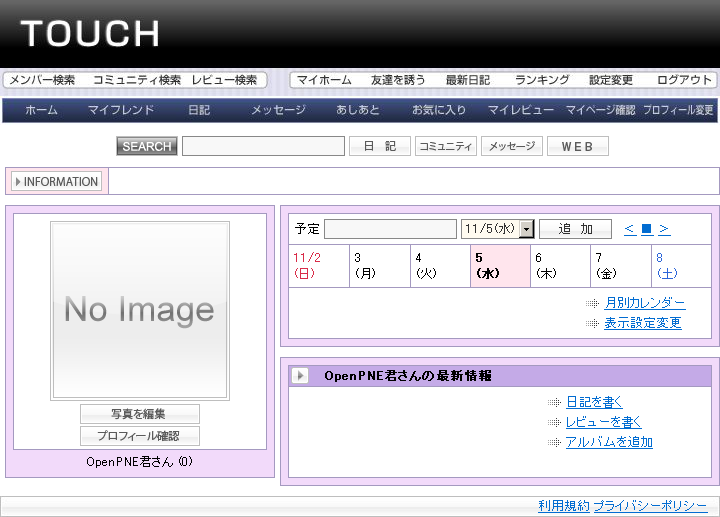Open プライバシーポリシー footer link
This screenshot has height=517, width=720.
point(650,506)
